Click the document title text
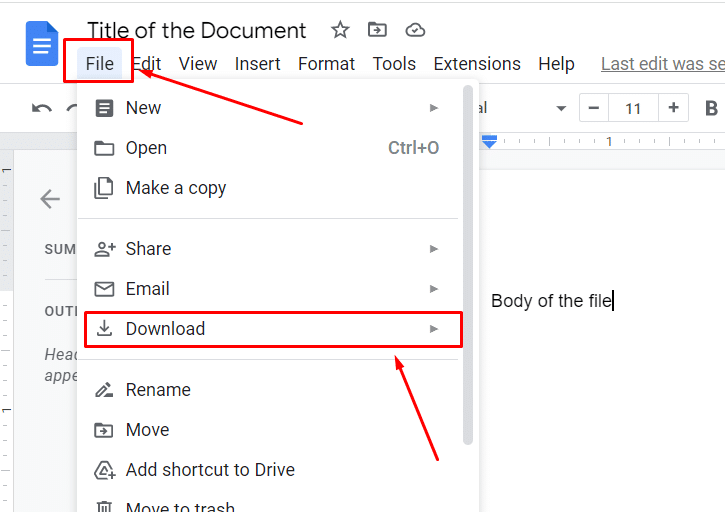The width and height of the screenshot is (725, 512). (197, 31)
